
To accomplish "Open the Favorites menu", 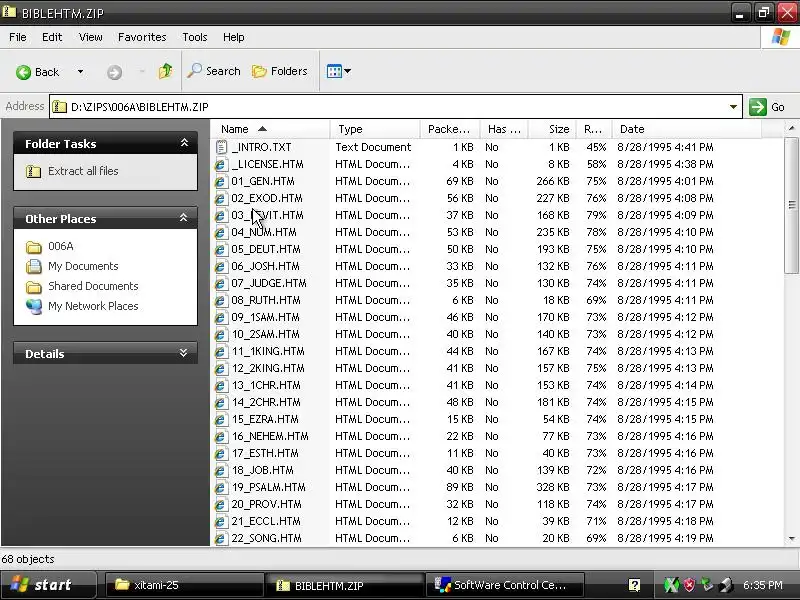I will [x=142, y=37].
